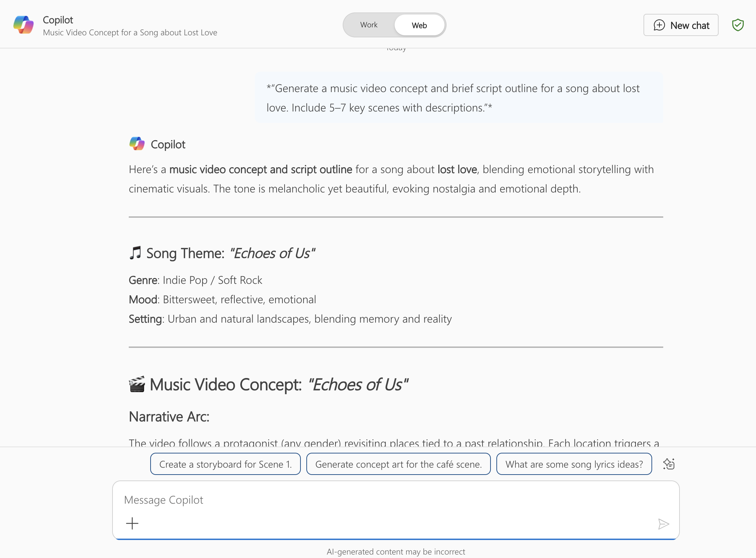Viewport: 756px width, 558px height.
Task: Select the Web side of the mode toggle
Action: coord(419,25)
